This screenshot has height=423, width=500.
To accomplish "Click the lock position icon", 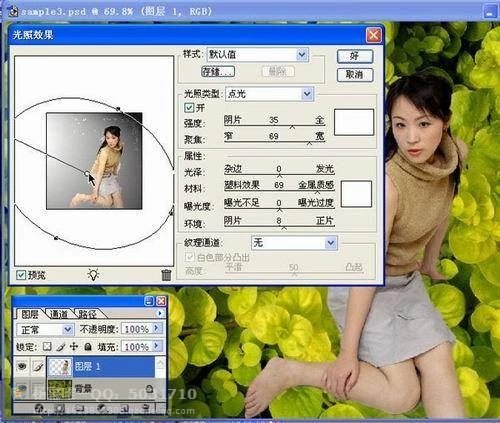I will pyautogui.click(x=74, y=347).
